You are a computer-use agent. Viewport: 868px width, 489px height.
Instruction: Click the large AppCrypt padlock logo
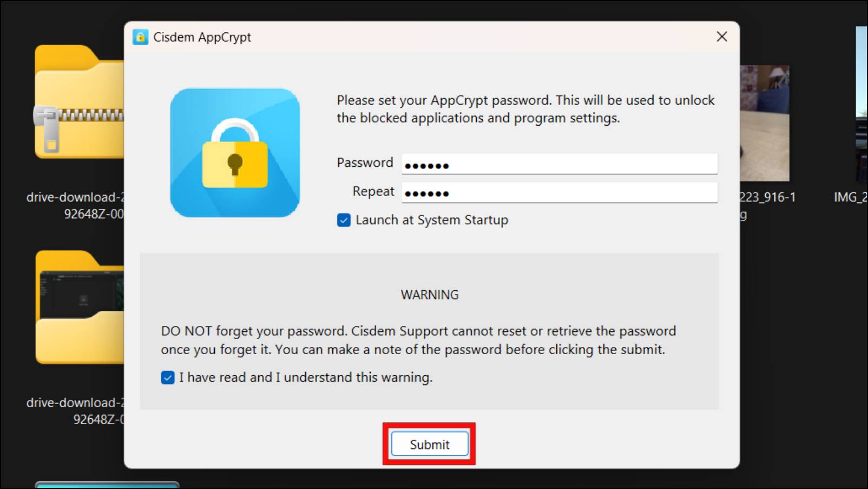click(x=235, y=153)
